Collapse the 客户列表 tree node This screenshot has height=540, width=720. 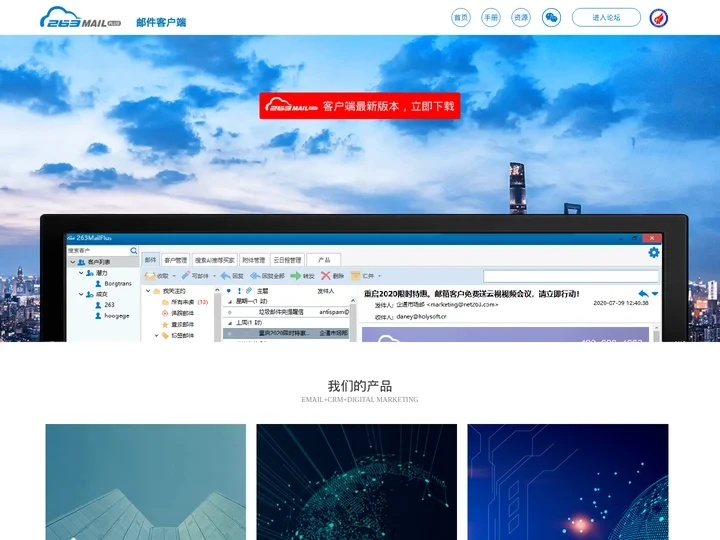point(73,262)
